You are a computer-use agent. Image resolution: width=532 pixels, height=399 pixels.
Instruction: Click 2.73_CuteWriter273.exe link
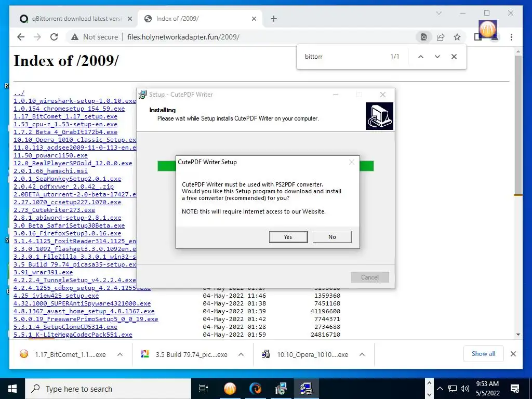pos(54,210)
